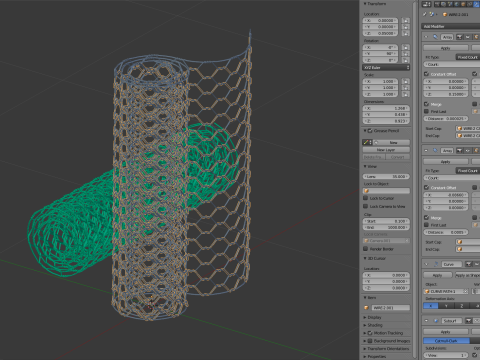Toggle lock on Scale X field
The height and width of the screenshot is (360, 480).
[x=406, y=81]
